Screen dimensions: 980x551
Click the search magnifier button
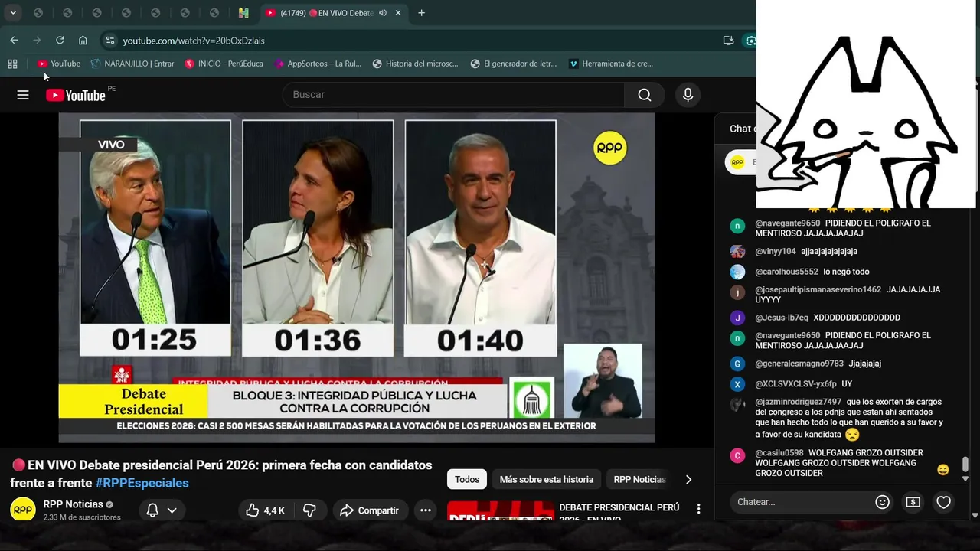[x=645, y=95]
